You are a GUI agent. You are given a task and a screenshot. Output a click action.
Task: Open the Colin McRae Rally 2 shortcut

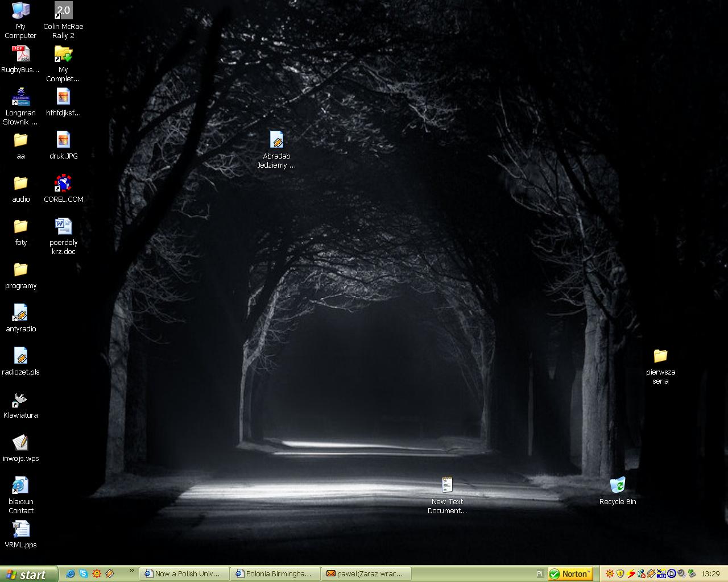(x=63, y=11)
